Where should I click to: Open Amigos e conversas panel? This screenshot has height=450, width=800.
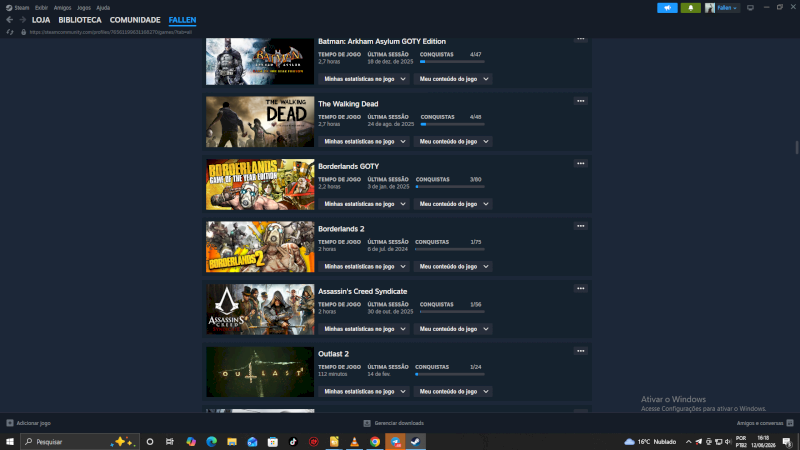(x=765, y=423)
